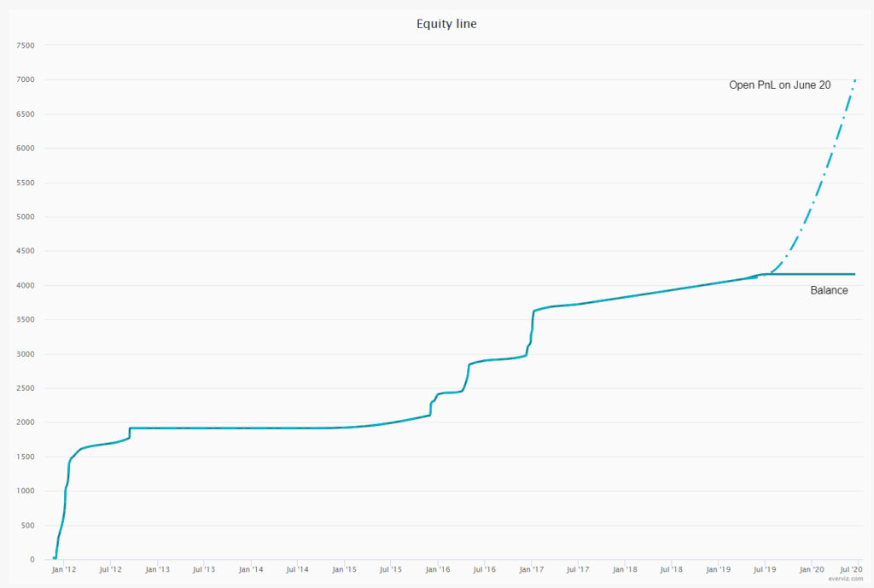Click the 3000 y-axis label

click(26, 354)
